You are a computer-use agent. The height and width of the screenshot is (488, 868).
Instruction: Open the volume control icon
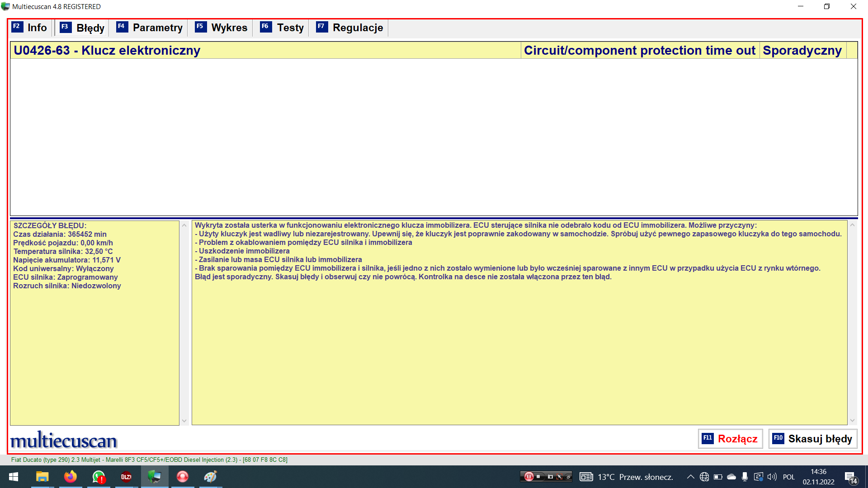coord(772,477)
